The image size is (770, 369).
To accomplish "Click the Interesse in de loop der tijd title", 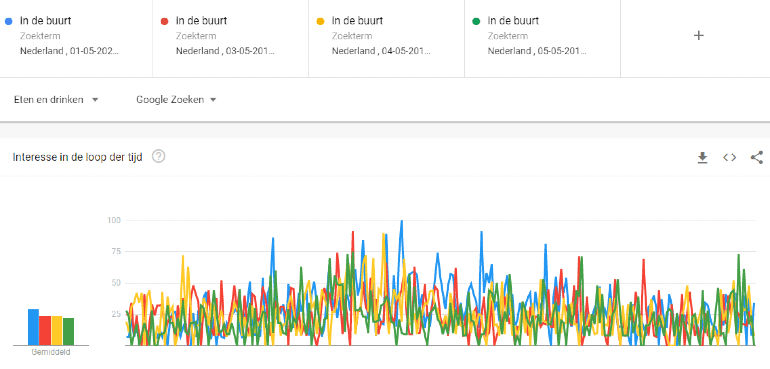I will (x=78, y=157).
